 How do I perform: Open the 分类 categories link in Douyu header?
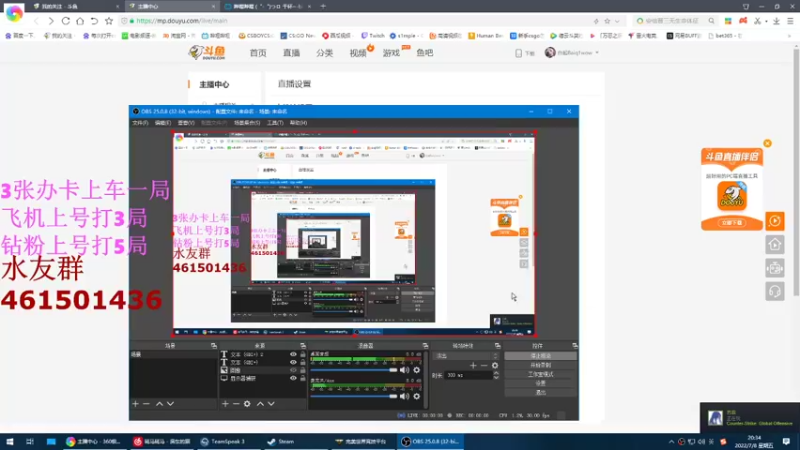[324, 53]
